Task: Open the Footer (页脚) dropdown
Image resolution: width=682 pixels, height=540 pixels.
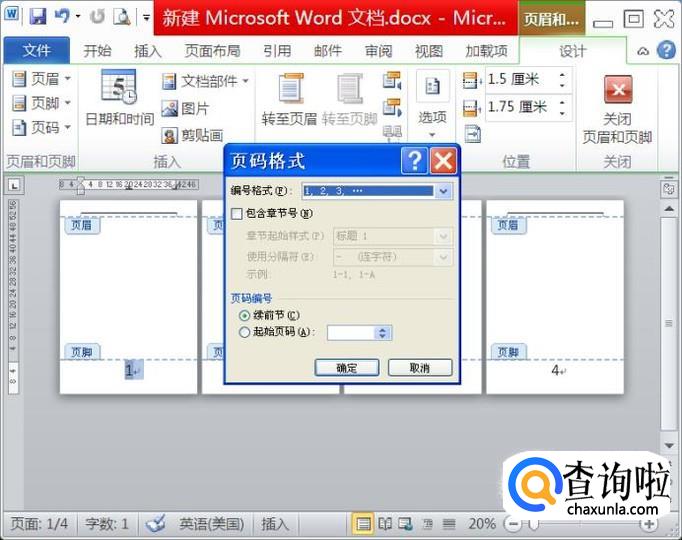Action: click(41, 103)
